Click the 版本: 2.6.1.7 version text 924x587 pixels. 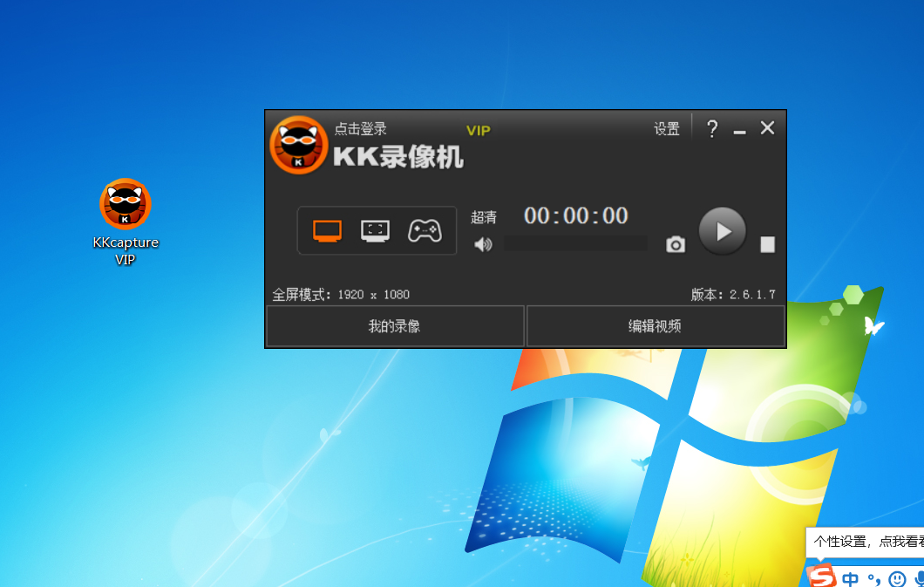pyautogui.click(x=733, y=294)
